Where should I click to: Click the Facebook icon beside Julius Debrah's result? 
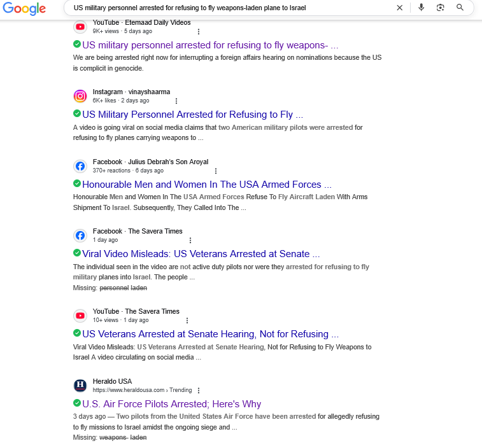point(80,166)
